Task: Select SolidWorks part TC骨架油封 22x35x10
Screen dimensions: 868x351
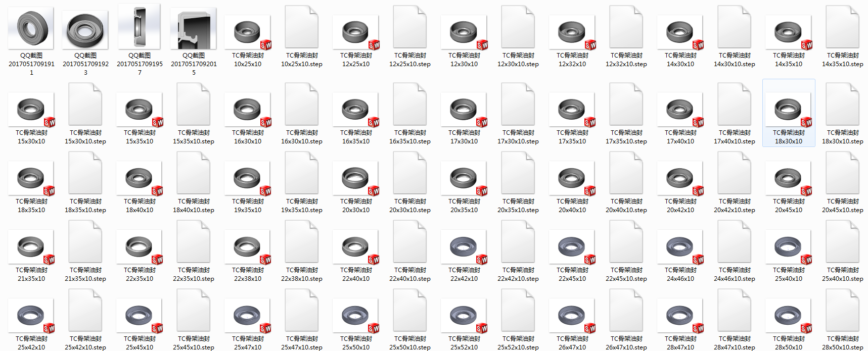Action: tap(140, 247)
